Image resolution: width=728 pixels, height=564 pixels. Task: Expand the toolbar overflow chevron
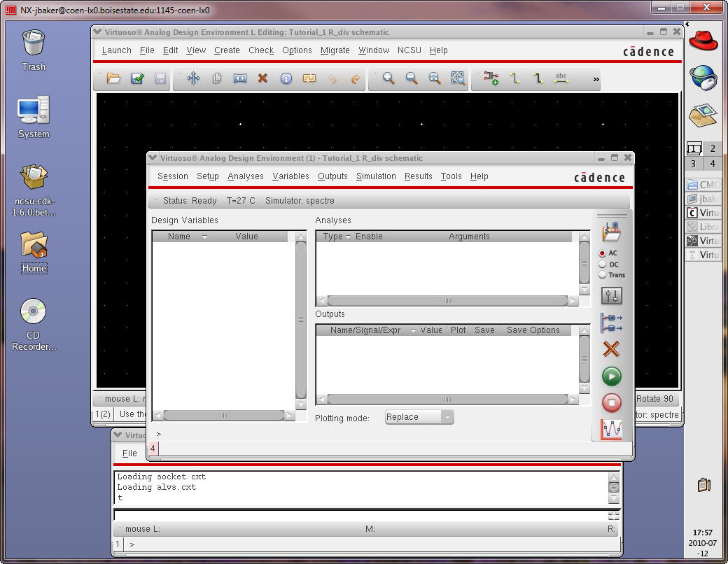click(x=596, y=79)
